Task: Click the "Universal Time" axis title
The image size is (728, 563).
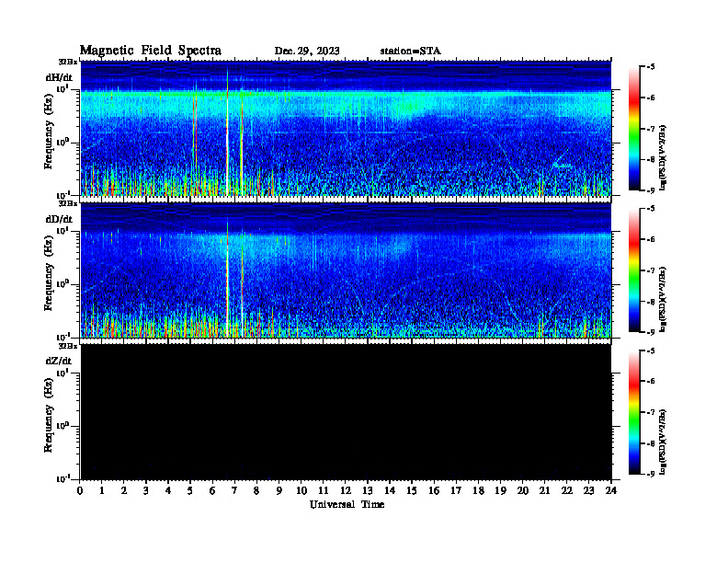Action: tap(347, 504)
